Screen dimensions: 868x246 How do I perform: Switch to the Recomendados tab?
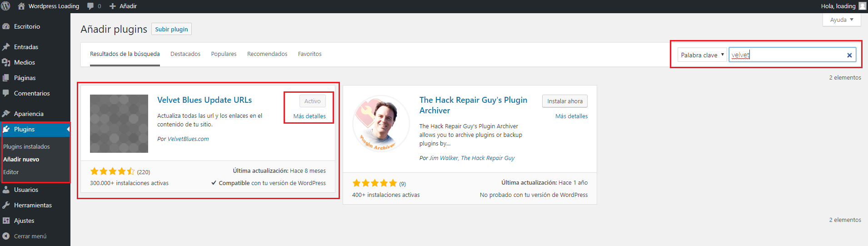(267, 54)
